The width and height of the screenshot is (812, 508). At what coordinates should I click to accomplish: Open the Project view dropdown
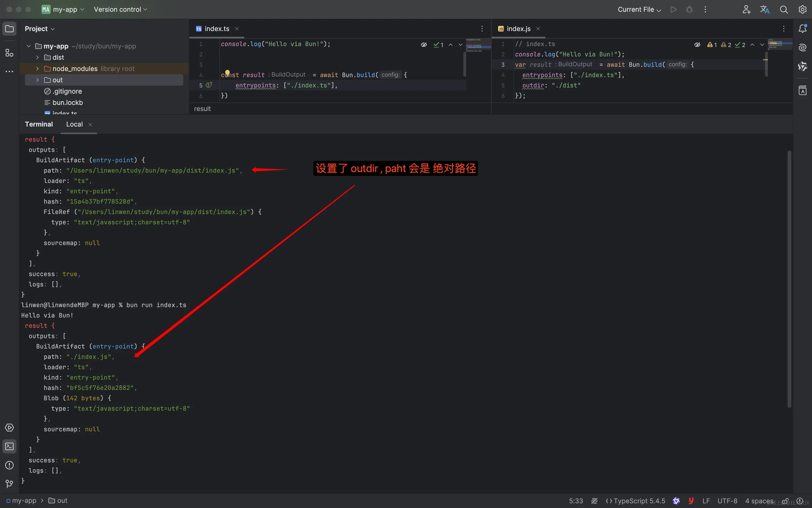click(x=39, y=29)
